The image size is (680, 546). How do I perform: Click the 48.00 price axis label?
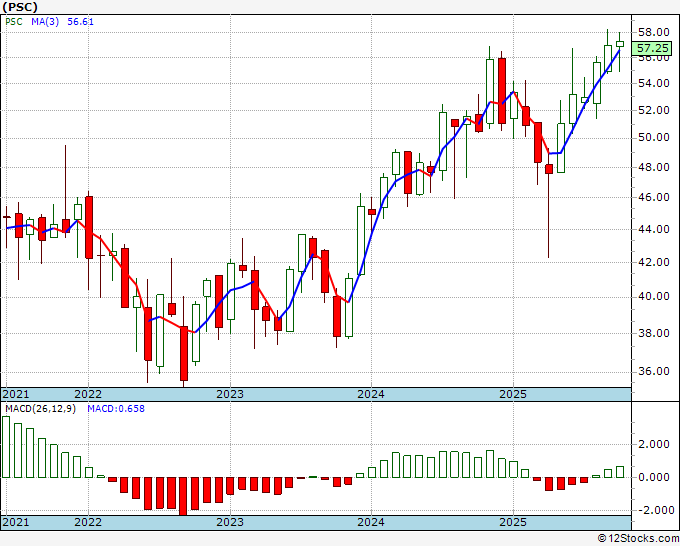coord(653,167)
